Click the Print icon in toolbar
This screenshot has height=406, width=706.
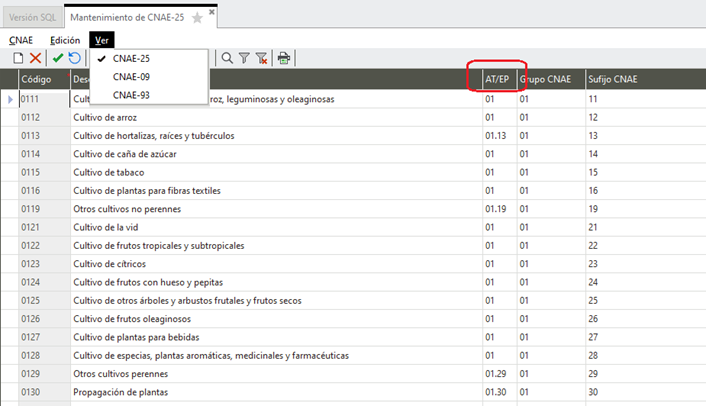(284, 59)
